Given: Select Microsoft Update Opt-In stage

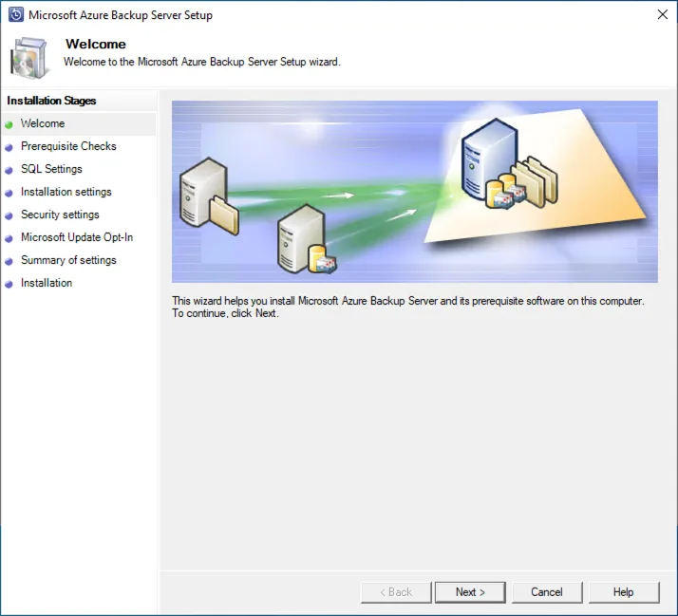Looking at the screenshot, I should (77, 237).
